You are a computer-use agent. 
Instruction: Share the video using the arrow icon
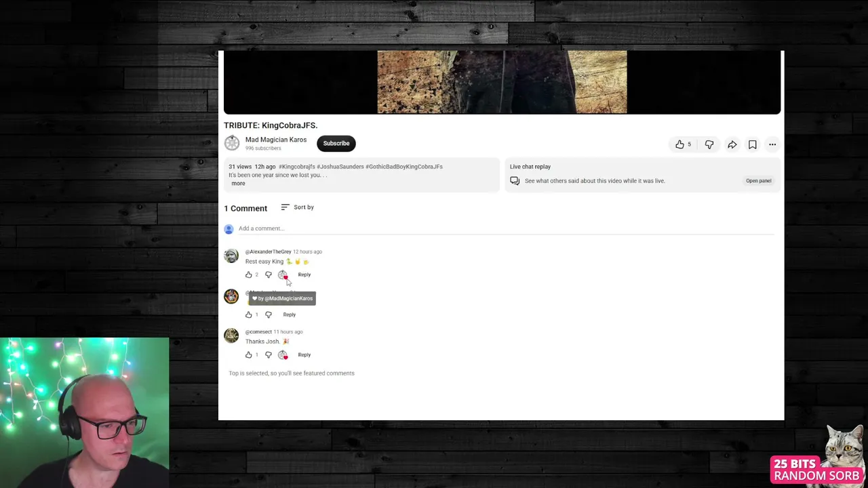(x=732, y=144)
